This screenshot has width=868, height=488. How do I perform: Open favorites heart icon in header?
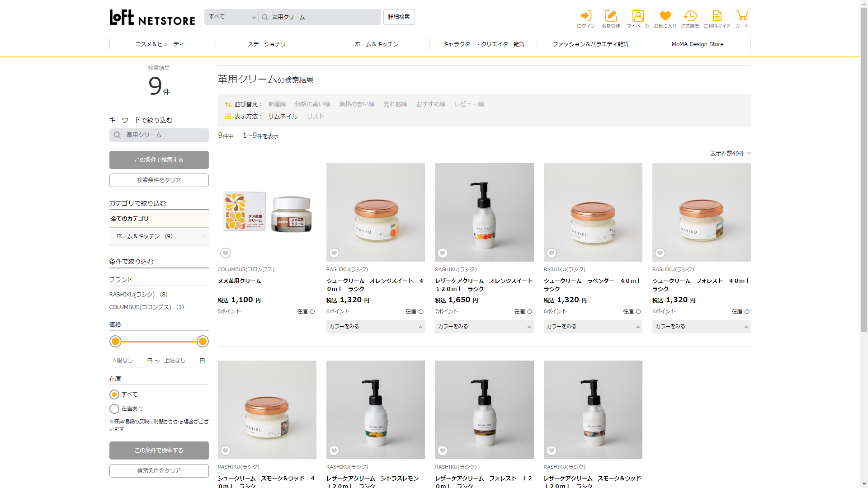[665, 16]
